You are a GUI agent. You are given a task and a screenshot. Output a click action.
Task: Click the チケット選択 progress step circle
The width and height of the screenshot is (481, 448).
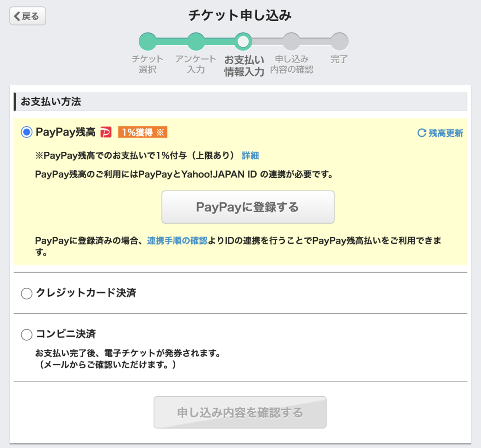[148, 42]
